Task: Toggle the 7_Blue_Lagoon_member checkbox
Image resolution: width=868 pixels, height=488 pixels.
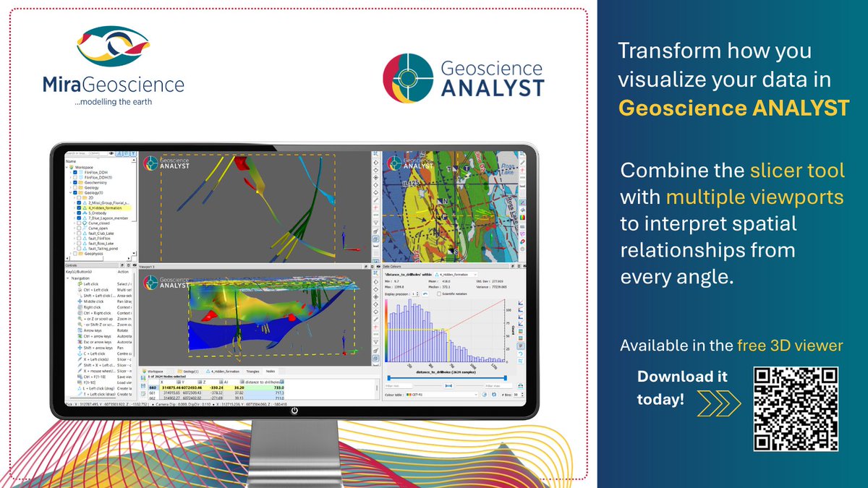Action: pos(79,218)
